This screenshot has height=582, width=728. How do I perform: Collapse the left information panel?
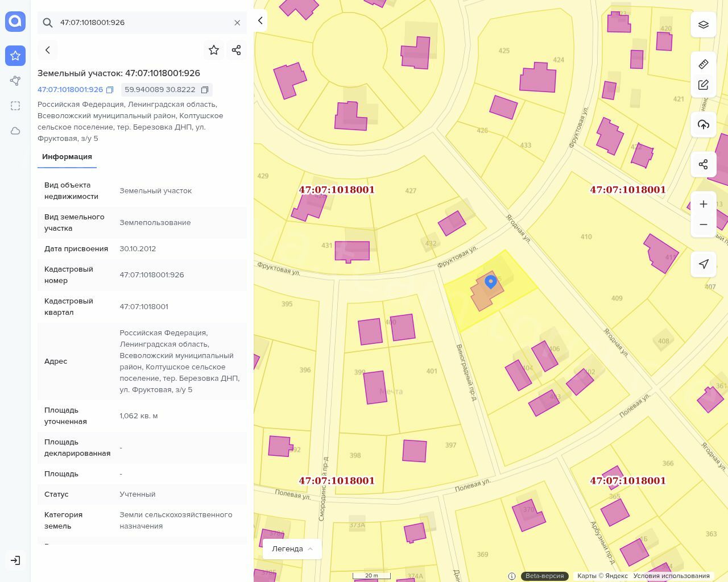[260, 20]
